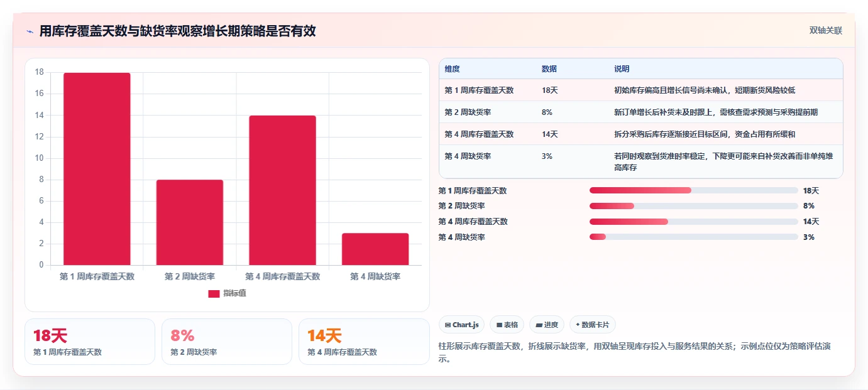
Task: Click the 双轴关联 label in header
Action: (x=825, y=31)
